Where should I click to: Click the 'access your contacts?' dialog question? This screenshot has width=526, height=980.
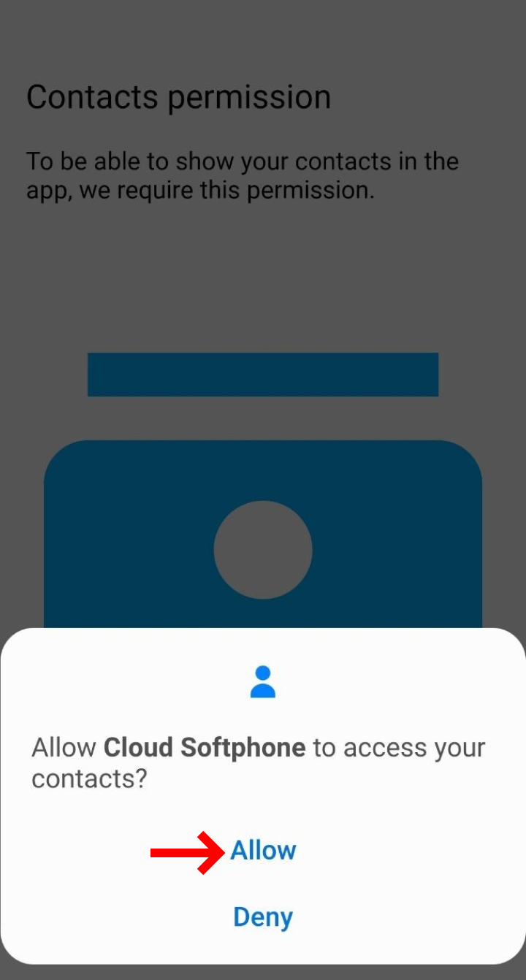[x=259, y=763]
